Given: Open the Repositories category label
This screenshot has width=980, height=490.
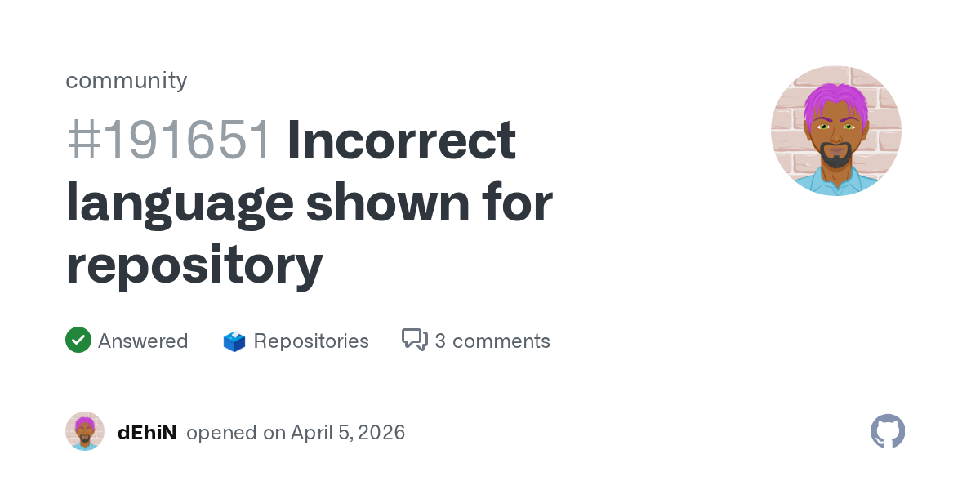Looking at the screenshot, I should pos(311,341).
